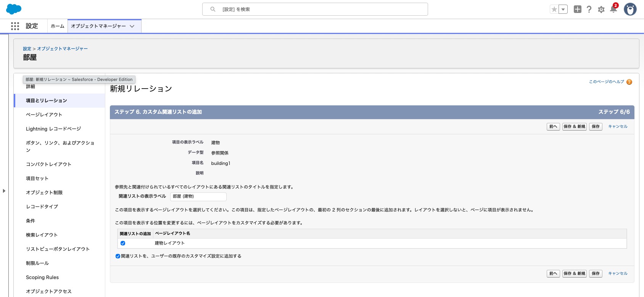Open the setup gear icon
The height and width of the screenshot is (297, 644).
point(601,10)
